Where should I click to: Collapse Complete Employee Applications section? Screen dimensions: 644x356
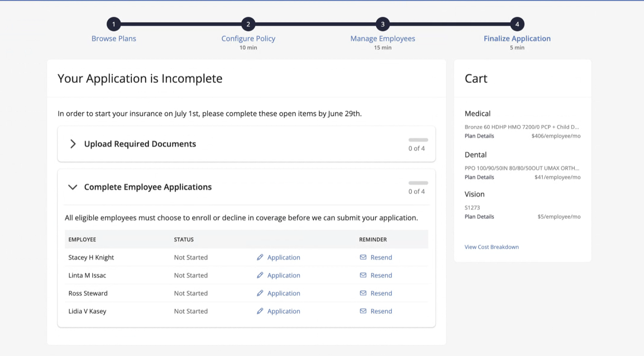(x=73, y=187)
